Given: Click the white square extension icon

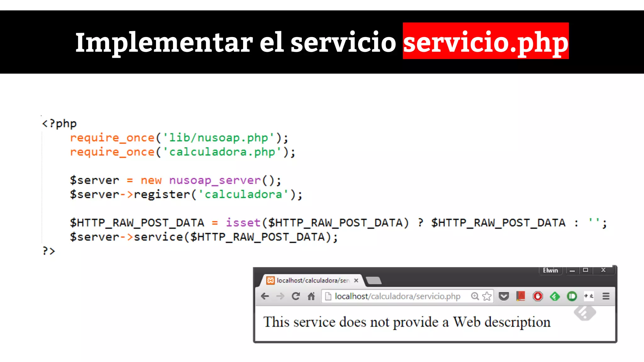Looking at the screenshot, I should pyautogui.click(x=589, y=296).
